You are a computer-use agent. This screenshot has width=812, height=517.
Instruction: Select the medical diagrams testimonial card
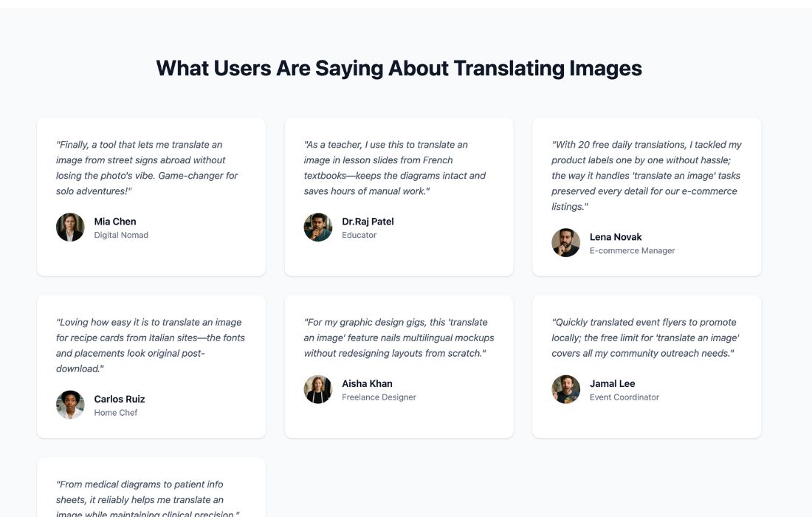(151, 491)
